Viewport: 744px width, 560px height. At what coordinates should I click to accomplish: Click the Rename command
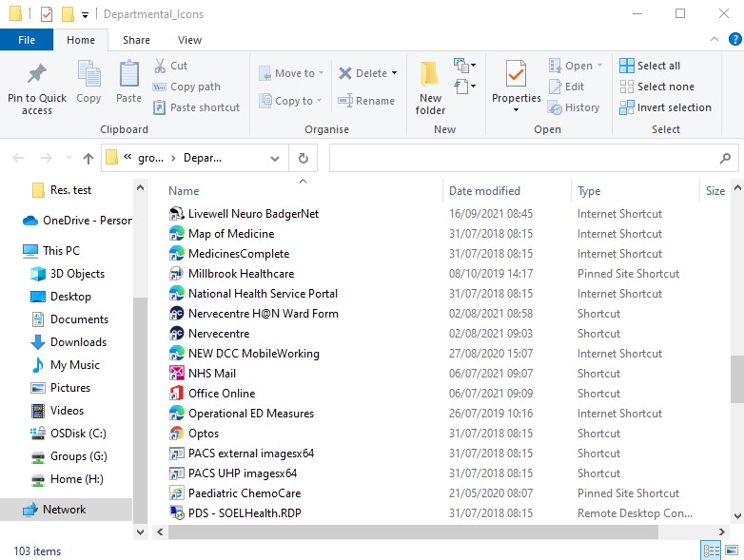(x=366, y=101)
